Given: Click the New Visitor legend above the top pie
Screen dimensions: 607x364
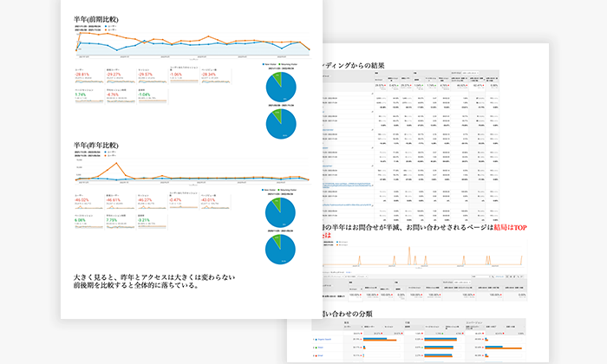Looking at the screenshot, I should click(270, 64).
